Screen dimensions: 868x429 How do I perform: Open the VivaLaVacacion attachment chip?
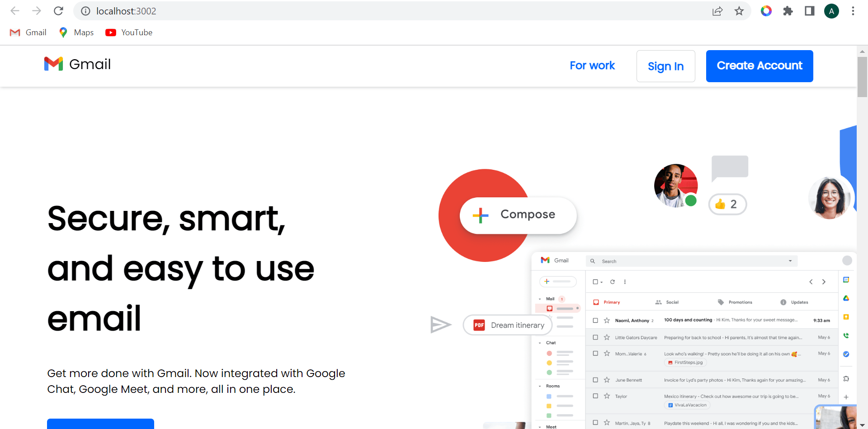pos(687,405)
